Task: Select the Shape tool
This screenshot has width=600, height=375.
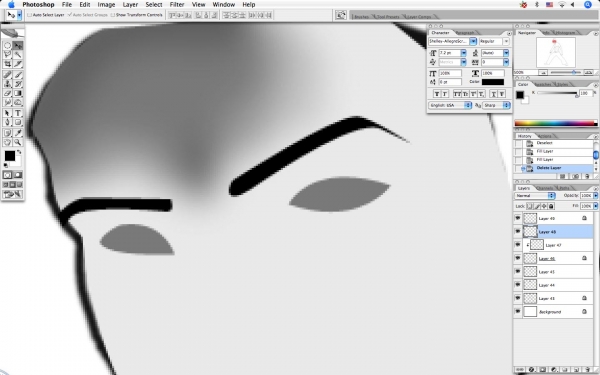Action: pos(18,122)
